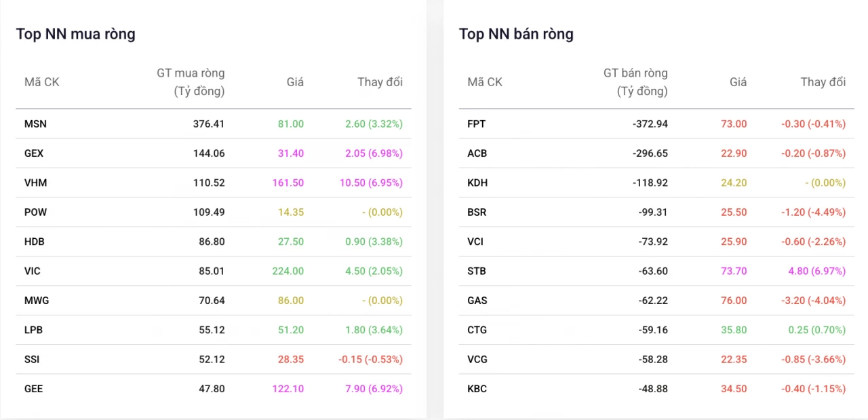This screenshot has height=420, width=868.
Task: Select VHM price 161.50
Action: pyautogui.click(x=288, y=183)
